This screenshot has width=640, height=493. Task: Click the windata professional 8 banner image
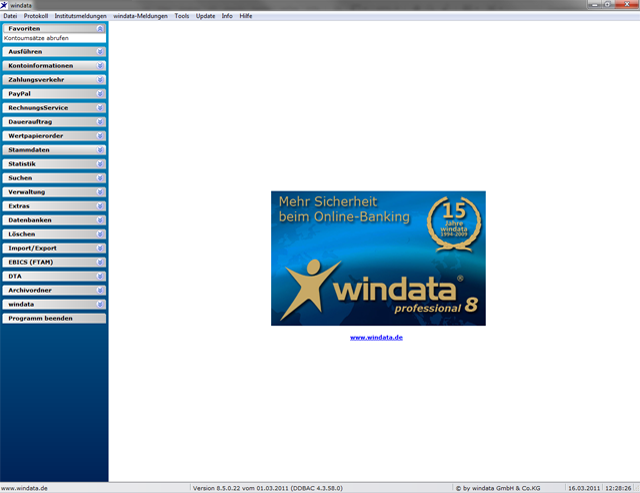click(x=378, y=258)
